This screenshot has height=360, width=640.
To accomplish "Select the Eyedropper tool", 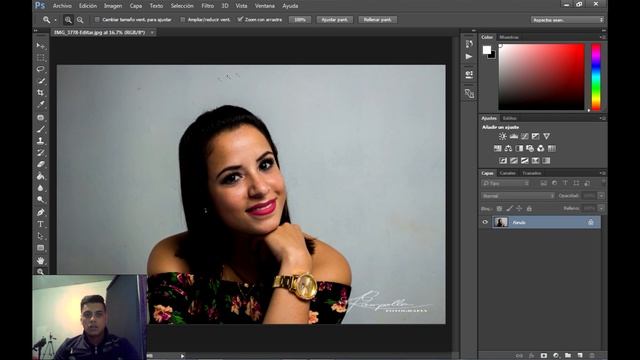I will point(40,104).
